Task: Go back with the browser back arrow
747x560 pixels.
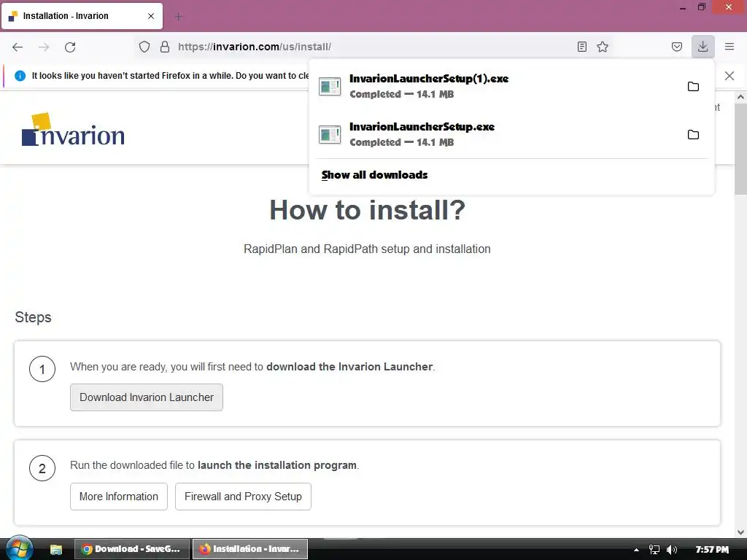Action: (18, 47)
